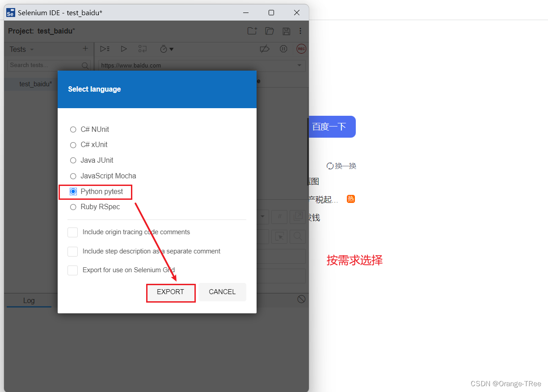Maximize the Selenium IDE window

[271, 13]
